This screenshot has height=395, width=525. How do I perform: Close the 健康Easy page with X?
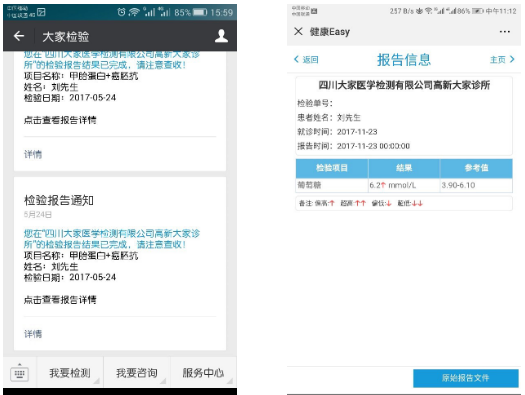coord(298,31)
